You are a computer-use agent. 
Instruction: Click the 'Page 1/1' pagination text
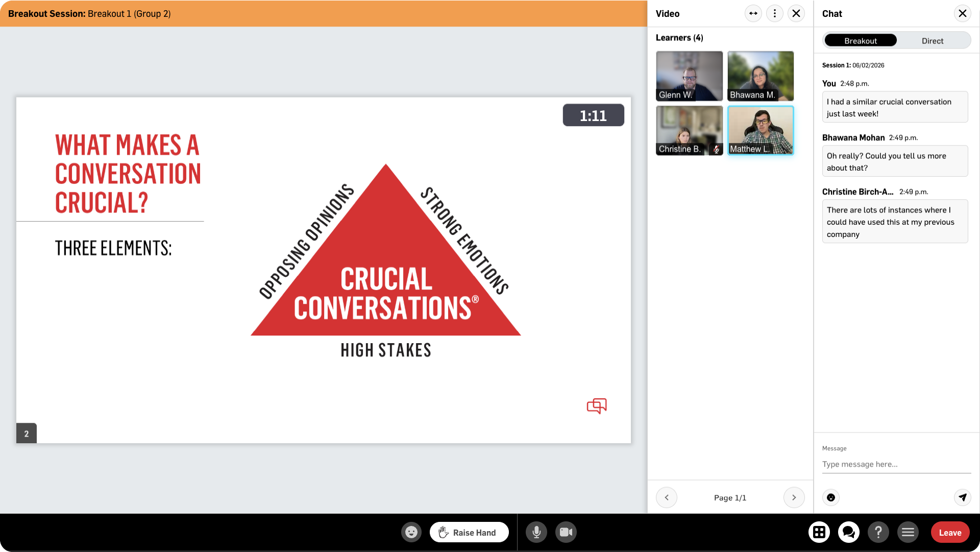730,498
